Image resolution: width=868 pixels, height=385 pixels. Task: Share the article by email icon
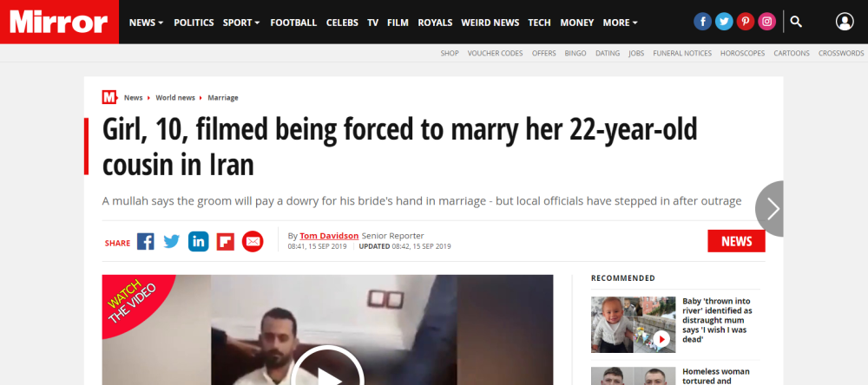coord(253,242)
